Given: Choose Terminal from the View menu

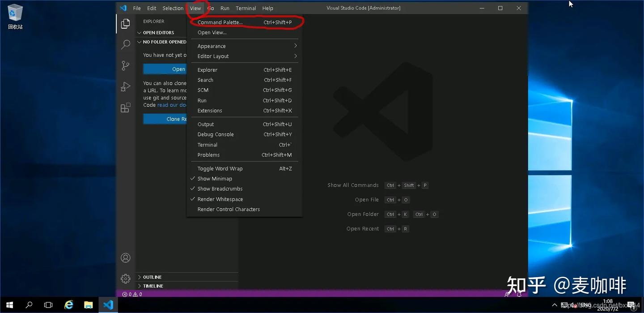Looking at the screenshot, I should click(244, 145).
